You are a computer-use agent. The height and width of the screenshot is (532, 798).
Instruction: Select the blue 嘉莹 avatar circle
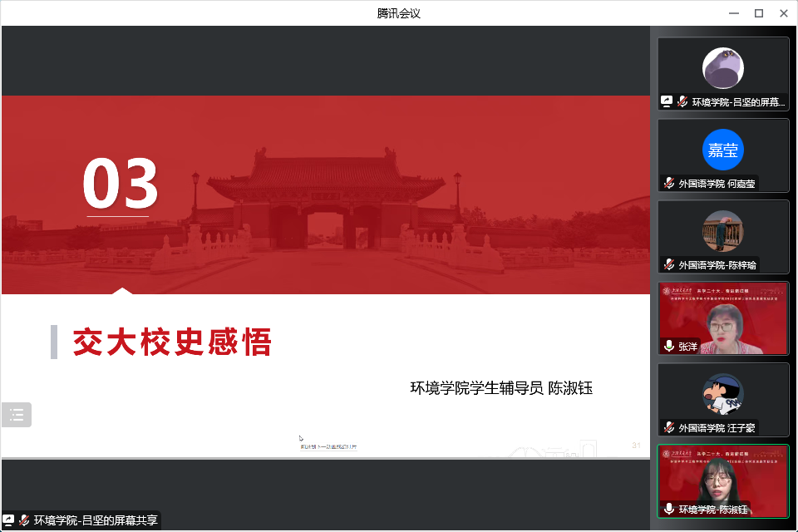722,150
